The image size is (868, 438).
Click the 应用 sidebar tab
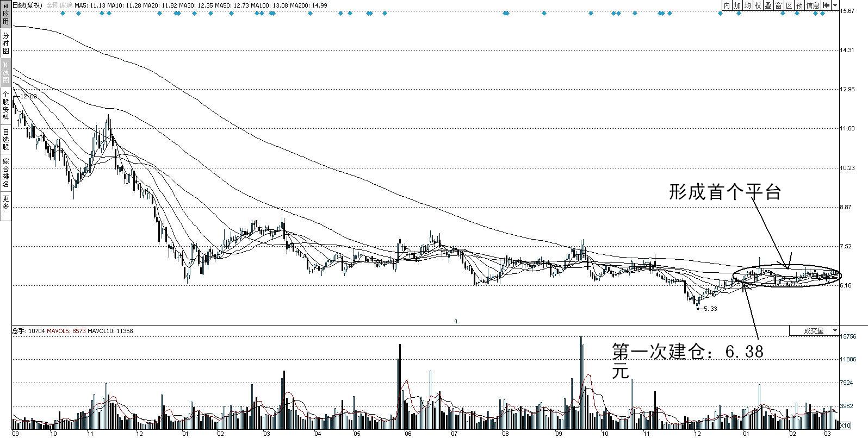pyautogui.click(x=5, y=14)
